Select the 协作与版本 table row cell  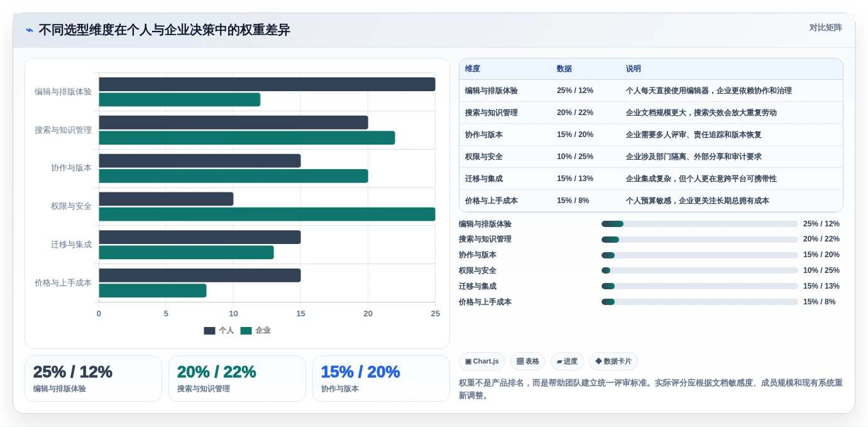484,135
